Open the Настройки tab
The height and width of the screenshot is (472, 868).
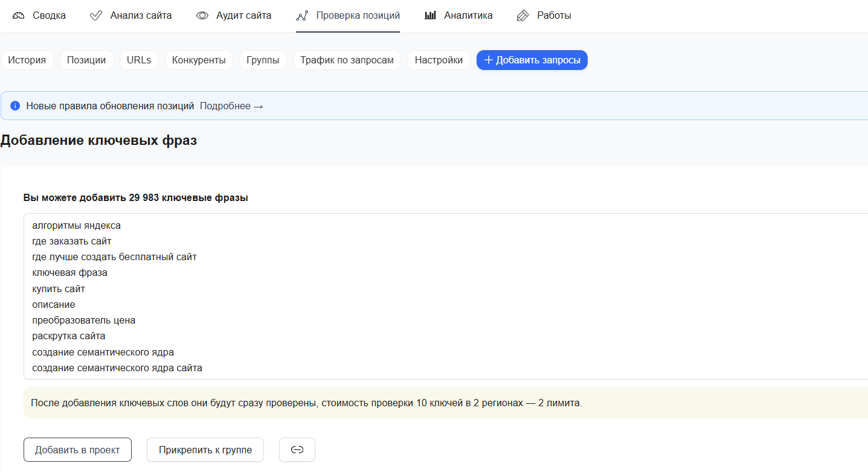point(439,60)
